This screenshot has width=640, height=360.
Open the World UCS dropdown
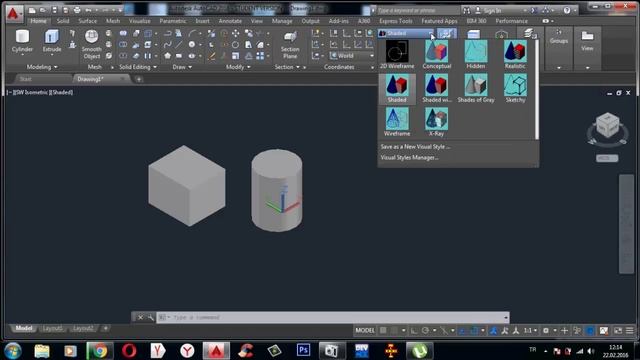(x=351, y=56)
